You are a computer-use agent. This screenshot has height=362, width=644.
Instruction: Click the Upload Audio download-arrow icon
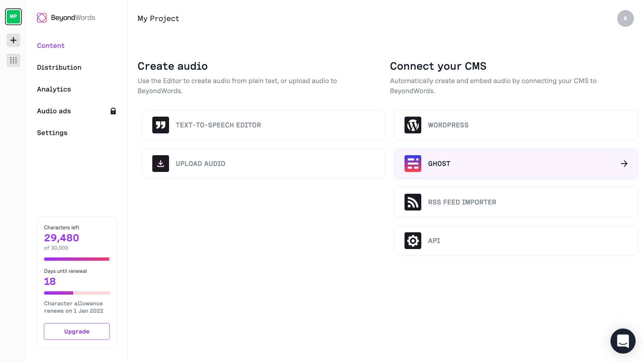coord(161,164)
